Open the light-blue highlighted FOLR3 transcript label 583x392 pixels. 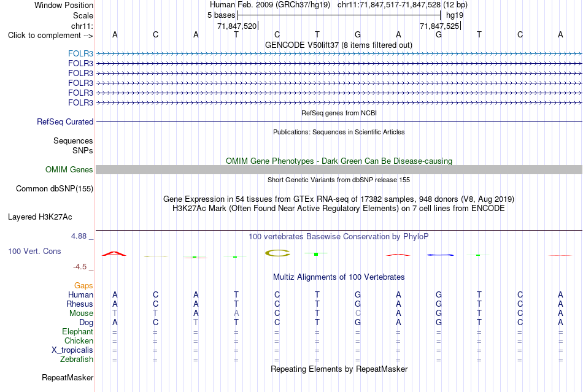click(x=80, y=53)
